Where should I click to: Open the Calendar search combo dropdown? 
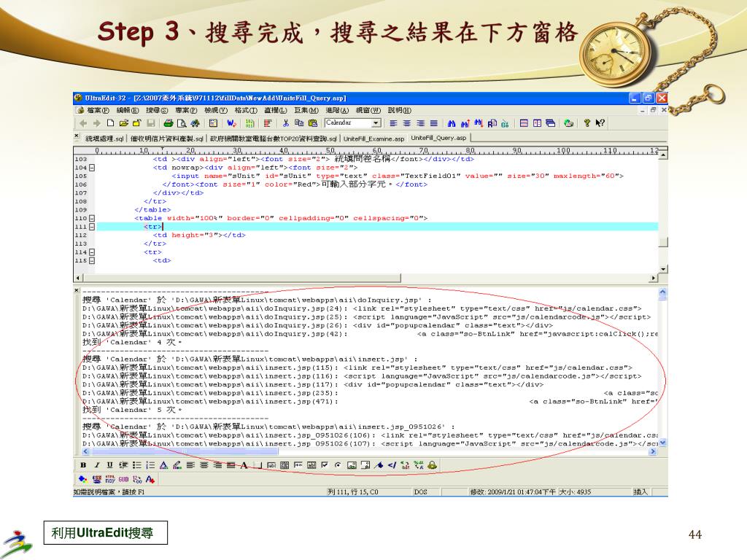click(376, 122)
